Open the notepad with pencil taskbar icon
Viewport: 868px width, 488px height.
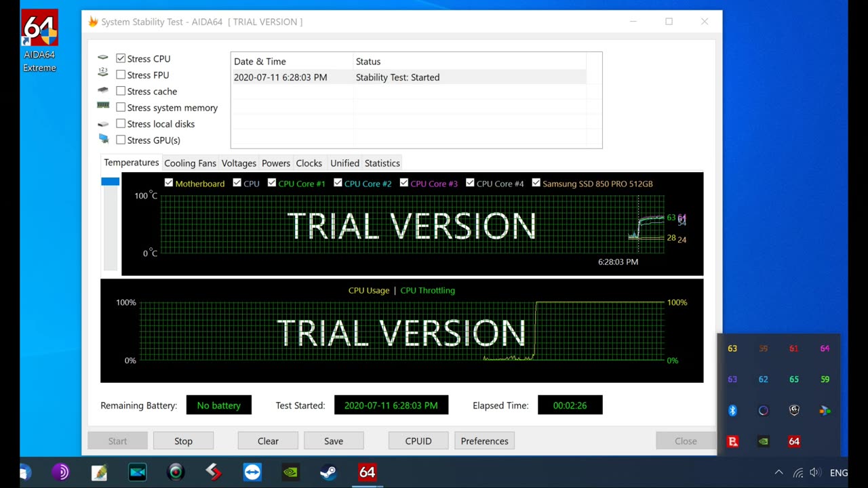(x=99, y=472)
